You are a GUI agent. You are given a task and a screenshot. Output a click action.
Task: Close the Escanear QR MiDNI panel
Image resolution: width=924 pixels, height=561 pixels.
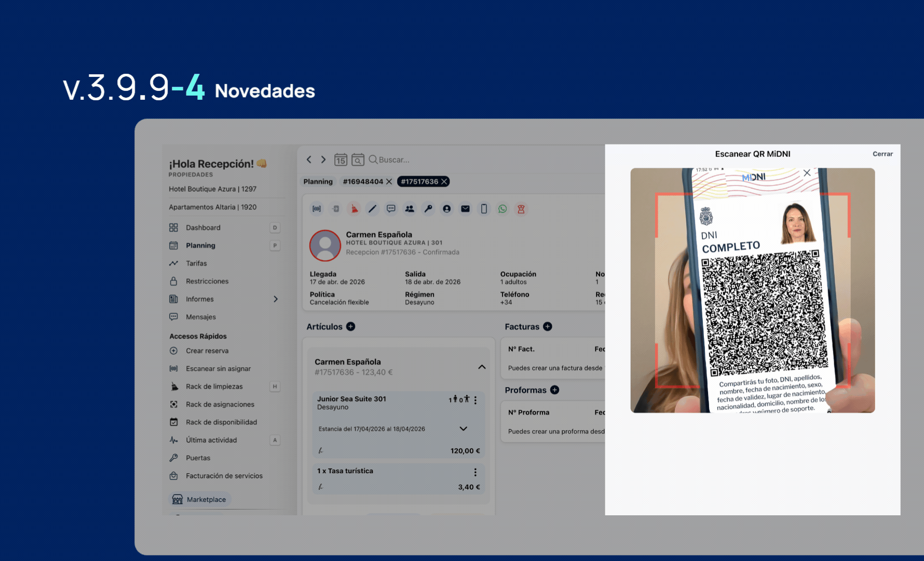tap(882, 154)
